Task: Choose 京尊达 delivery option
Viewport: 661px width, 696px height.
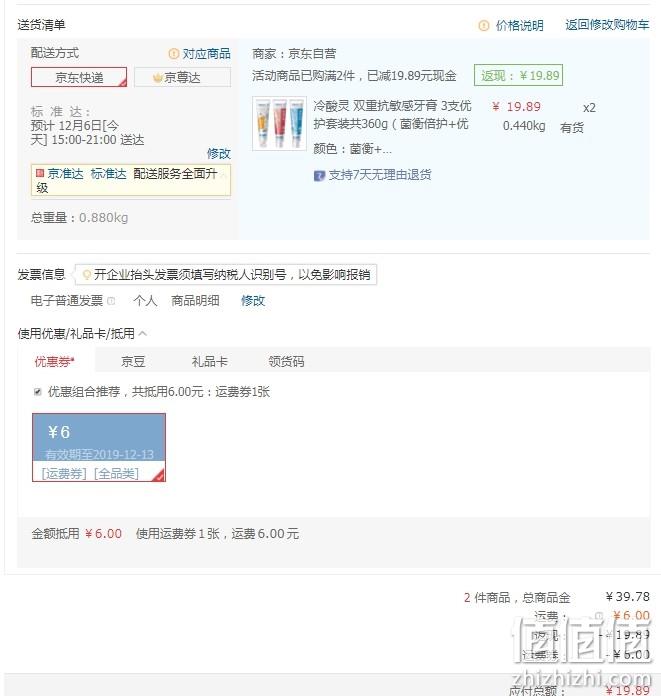Action: point(182,77)
